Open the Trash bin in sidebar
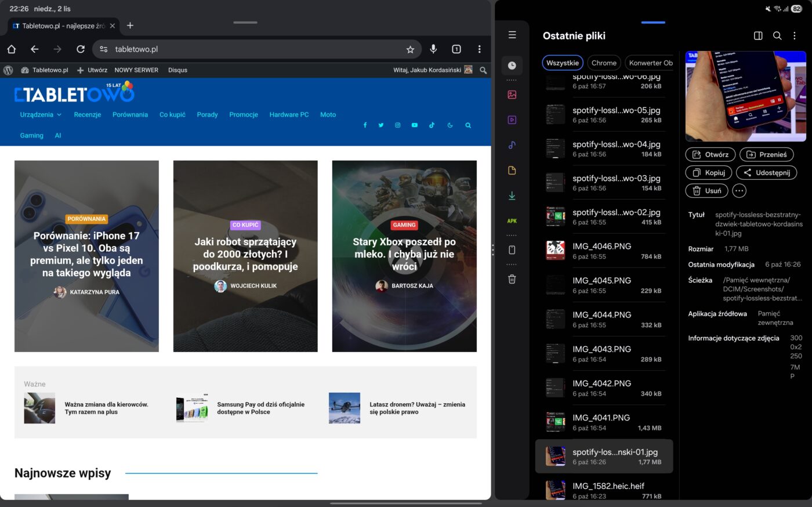This screenshot has width=812, height=507. coord(512,279)
